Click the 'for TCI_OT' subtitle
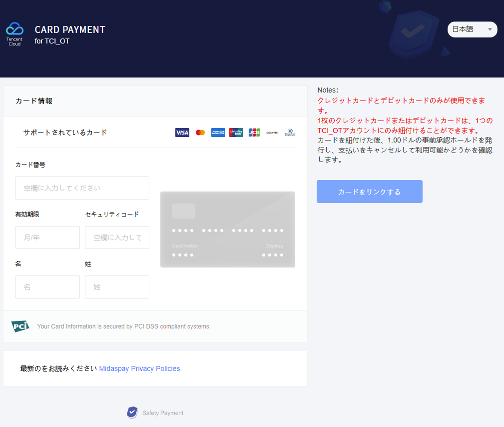The width and height of the screenshot is (504, 427). click(52, 41)
